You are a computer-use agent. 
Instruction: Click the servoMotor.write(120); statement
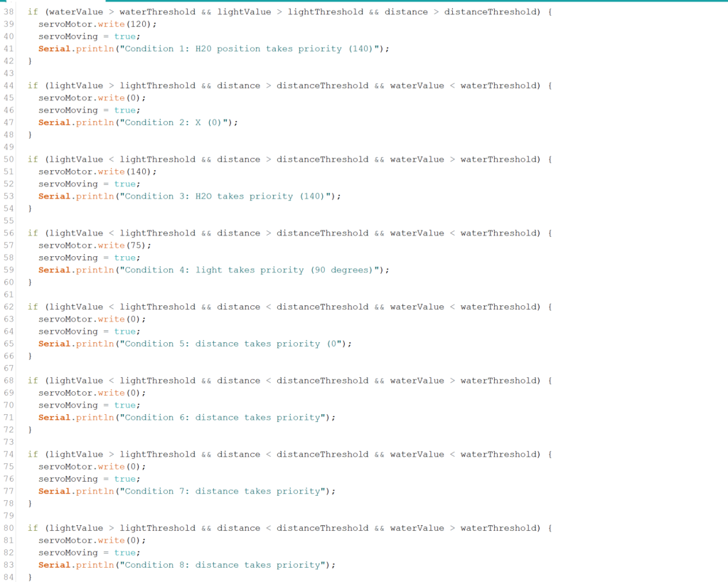point(97,24)
